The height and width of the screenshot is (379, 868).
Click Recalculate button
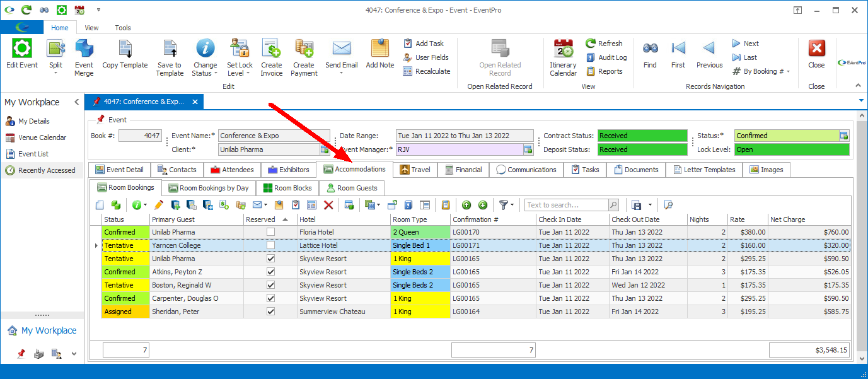click(x=427, y=71)
